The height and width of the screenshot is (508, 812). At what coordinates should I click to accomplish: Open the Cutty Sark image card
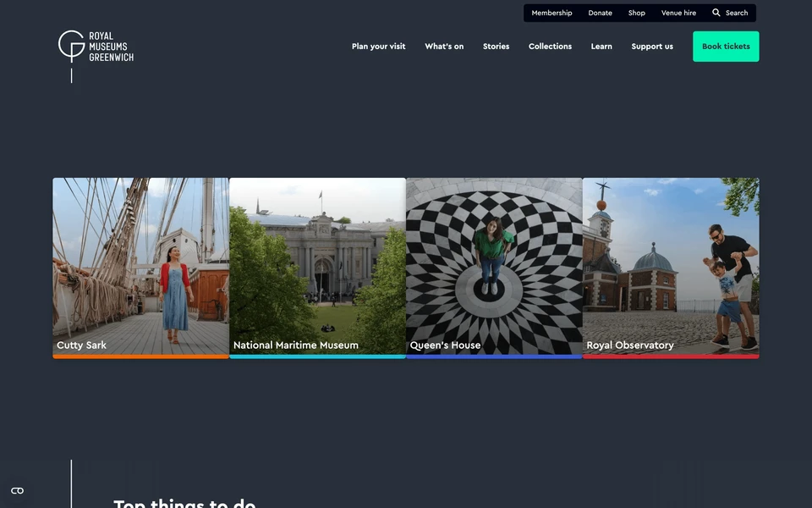pyautogui.click(x=141, y=268)
